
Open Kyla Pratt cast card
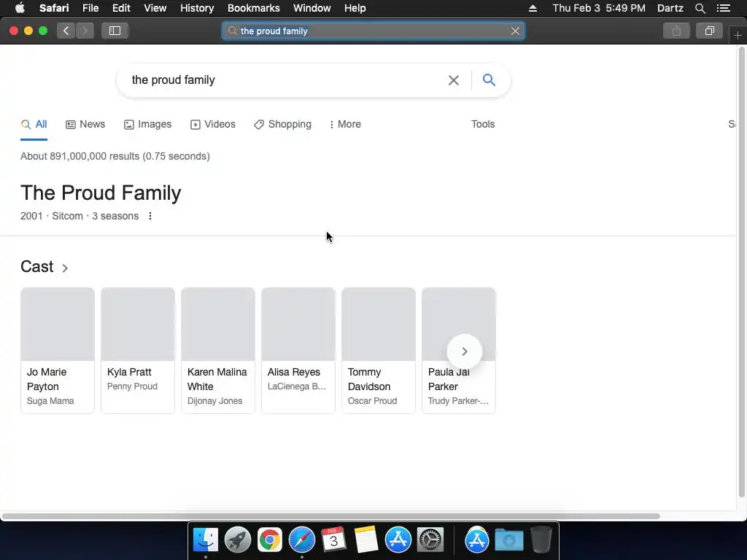point(138,351)
